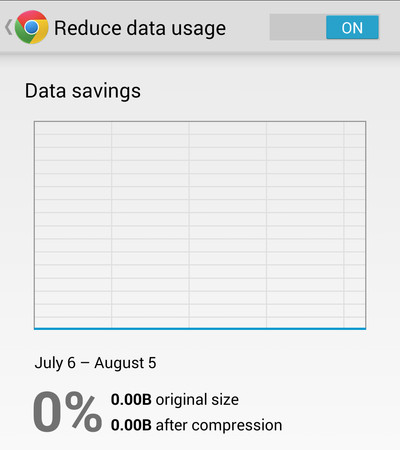The width and height of the screenshot is (400, 450).
Task: Select the 0.00B after compression line
Action: (196, 425)
